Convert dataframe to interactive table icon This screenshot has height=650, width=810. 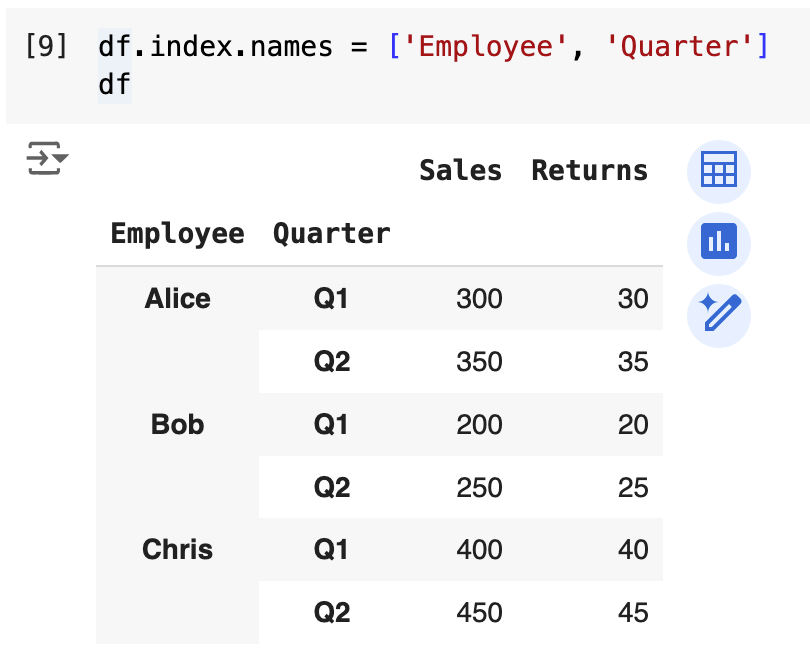[x=718, y=171]
